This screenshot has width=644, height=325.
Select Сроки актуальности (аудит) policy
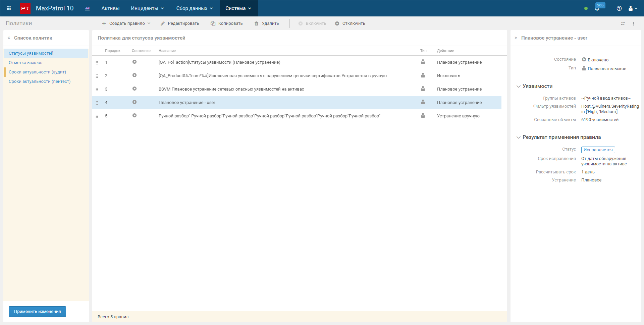(46, 72)
